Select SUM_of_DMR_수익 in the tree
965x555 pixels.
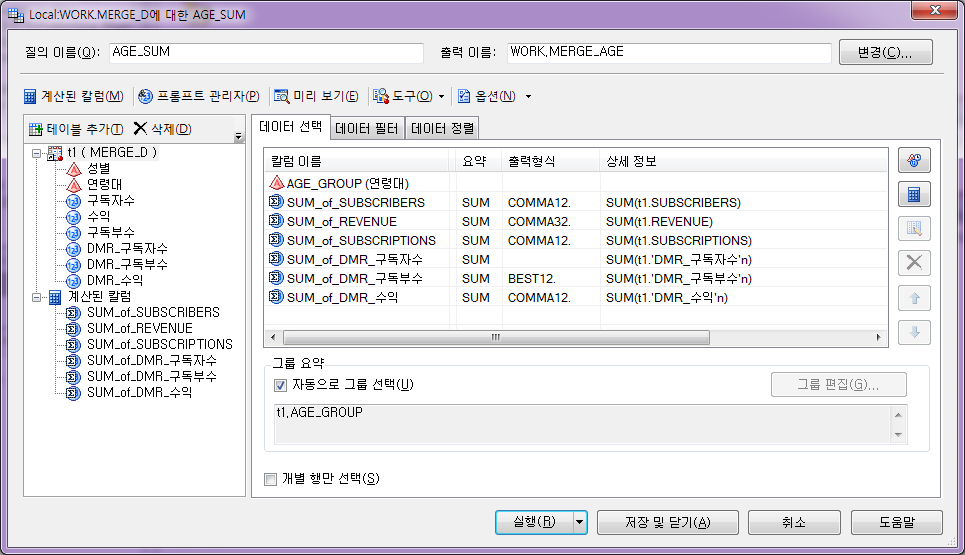pyautogui.click(x=140, y=393)
